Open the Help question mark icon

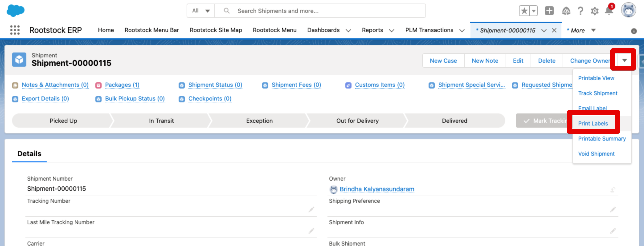(580, 11)
